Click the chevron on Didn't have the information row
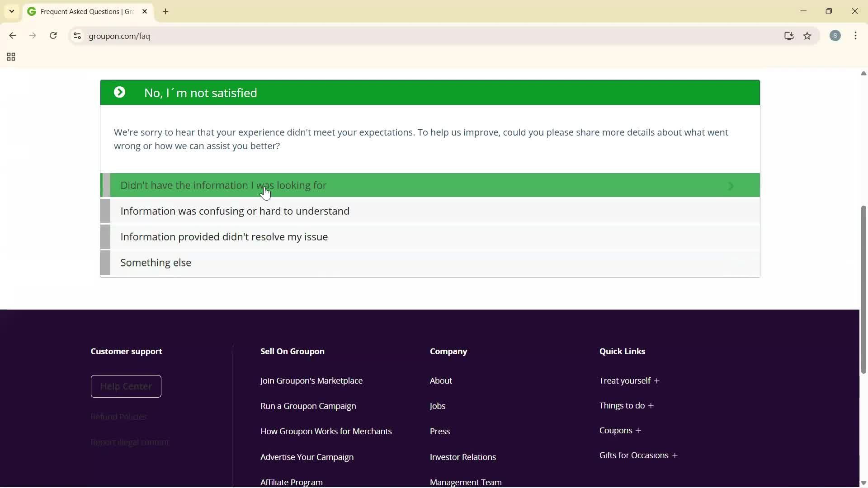The image size is (868, 488). click(x=731, y=185)
